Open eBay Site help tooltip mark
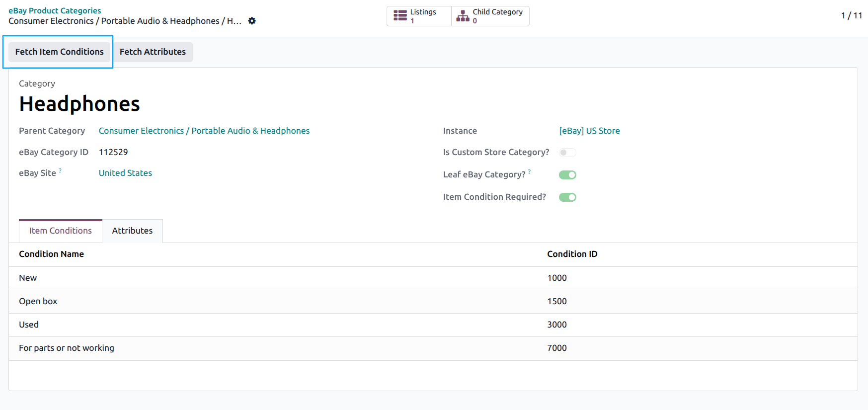Image resolution: width=868 pixels, height=410 pixels. (x=60, y=170)
